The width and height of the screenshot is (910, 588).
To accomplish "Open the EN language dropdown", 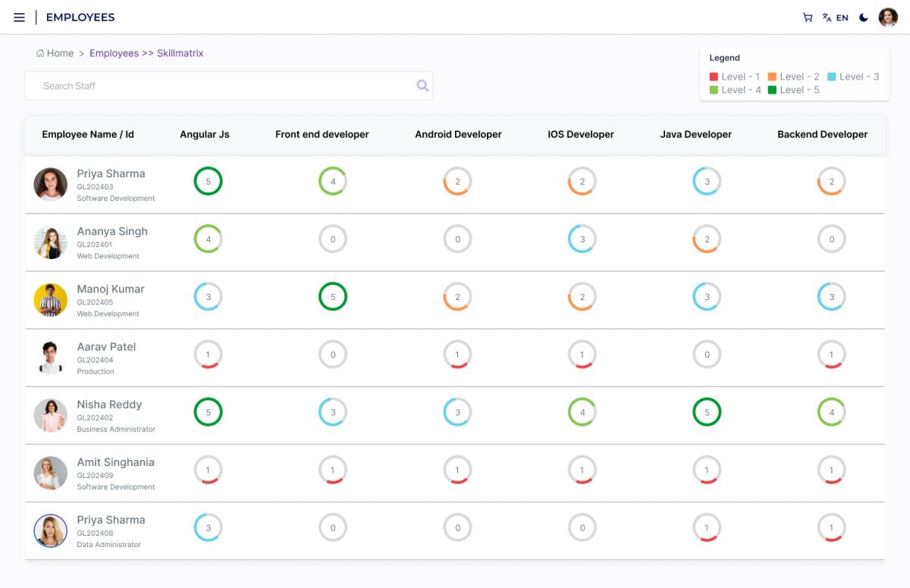I will 842,17.
